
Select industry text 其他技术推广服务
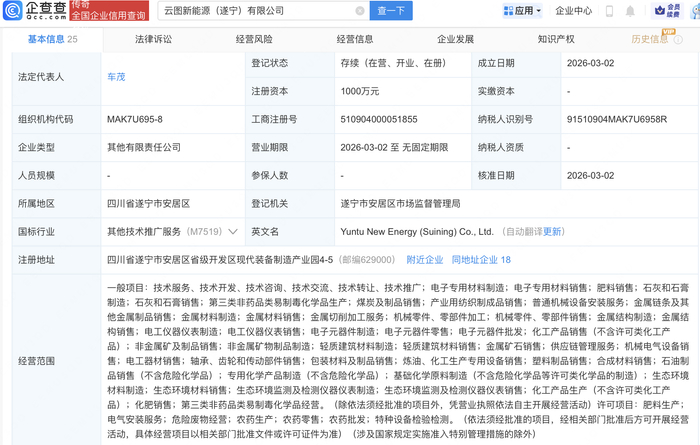(x=144, y=232)
